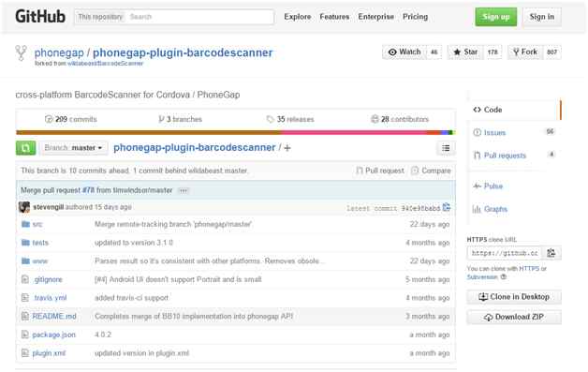Open stevengill's avatar

tap(24, 207)
